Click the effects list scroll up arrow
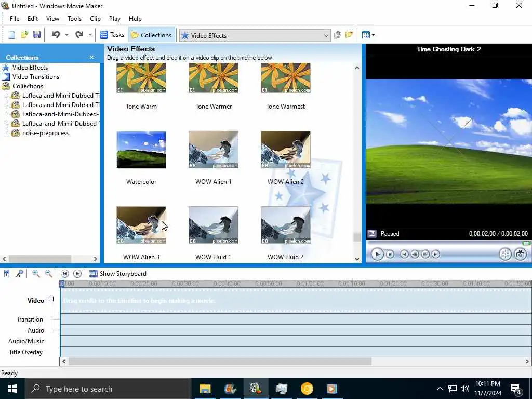532x399 pixels. point(357,68)
